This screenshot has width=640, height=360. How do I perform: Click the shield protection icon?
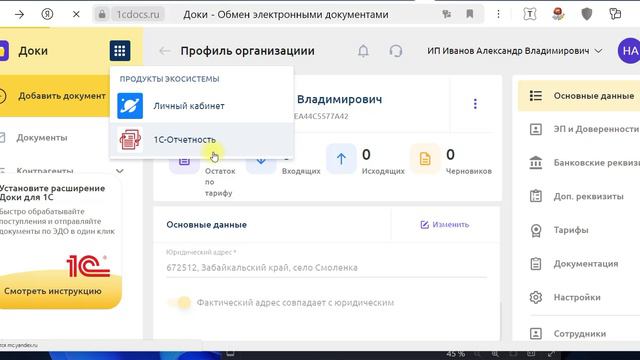click(x=587, y=14)
